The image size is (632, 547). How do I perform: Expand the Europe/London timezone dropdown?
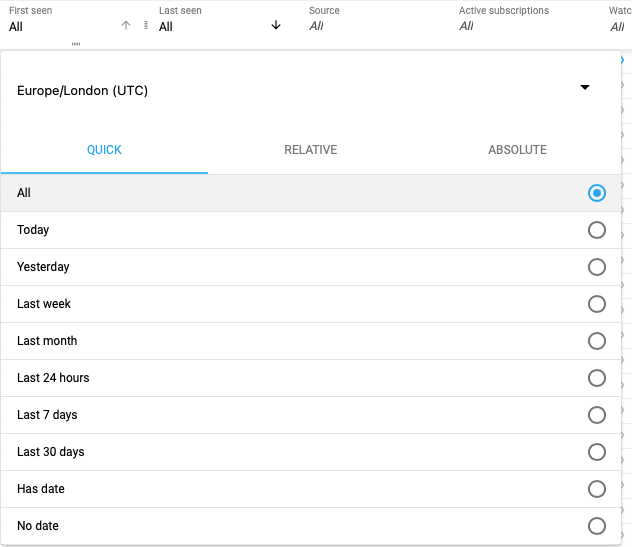click(584, 88)
